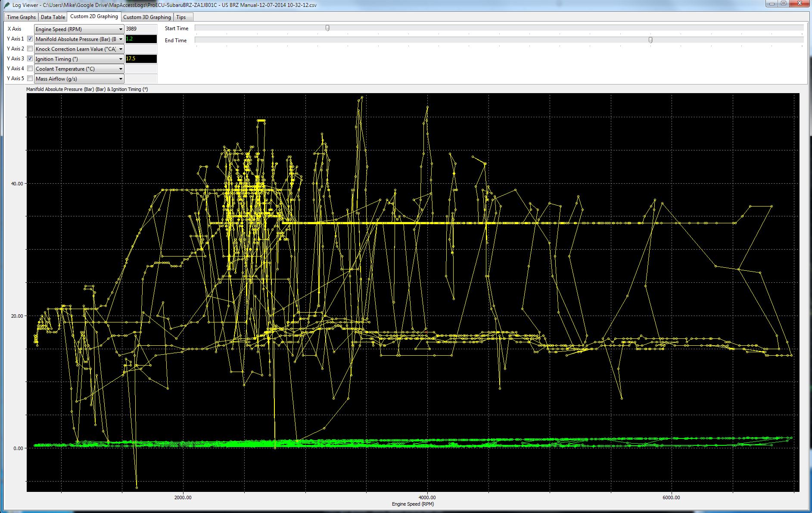Image resolution: width=812 pixels, height=513 pixels.
Task: Uncheck the Y Axis 1 checkbox
Action: [30, 39]
